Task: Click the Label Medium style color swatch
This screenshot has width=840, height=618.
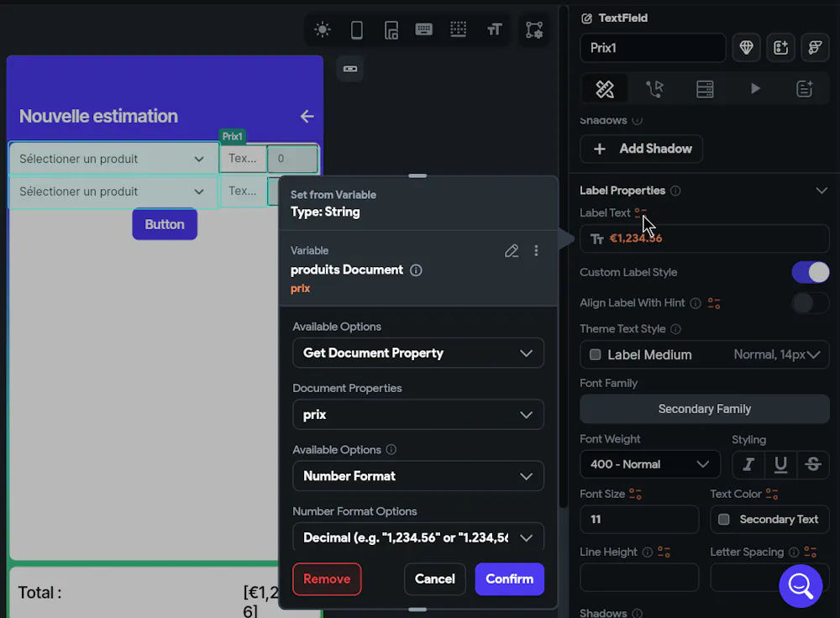Action: [596, 354]
